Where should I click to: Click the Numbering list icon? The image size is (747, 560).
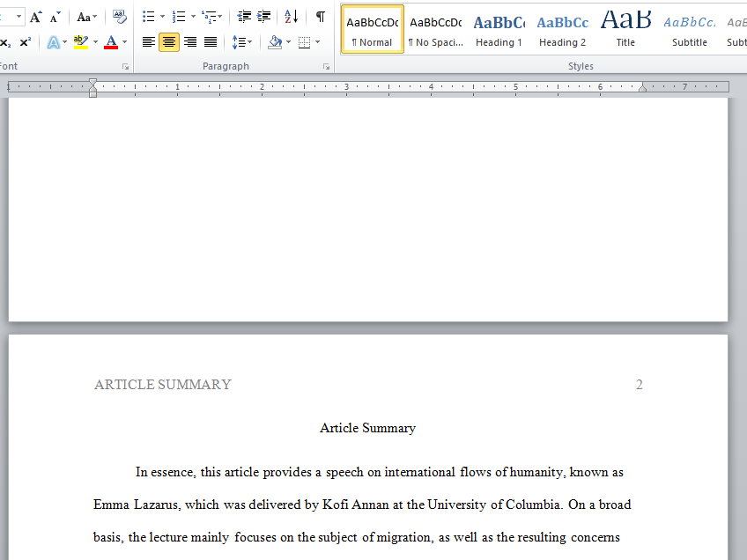(x=179, y=17)
